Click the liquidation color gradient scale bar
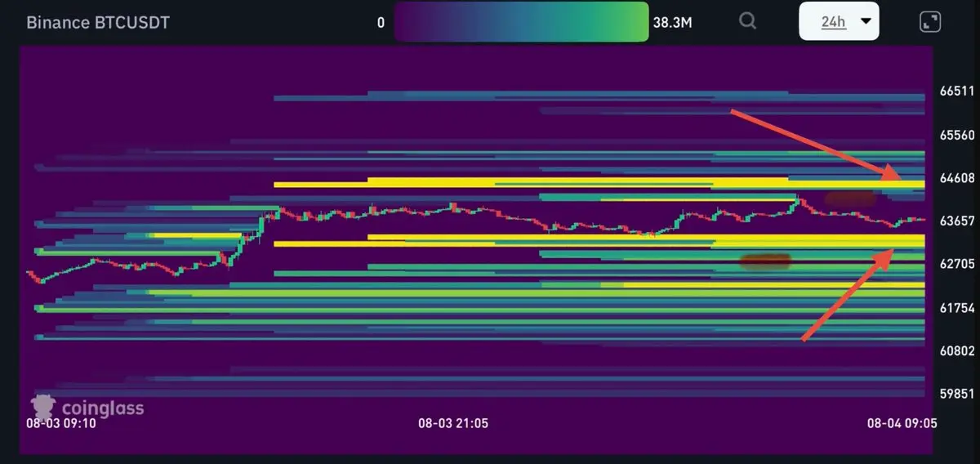This screenshot has width=980, height=464. (x=520, y=21)
